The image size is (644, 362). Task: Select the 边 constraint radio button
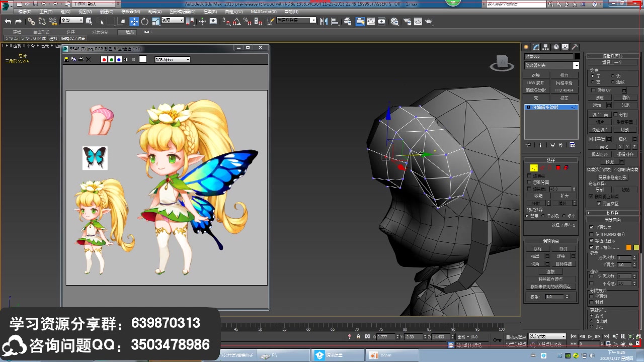point(612,76)
